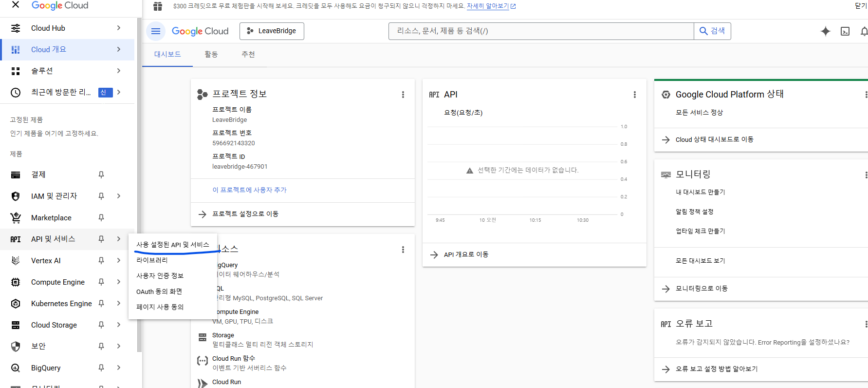Screen dimensions: 868x388
Task: Open the hamburger navigation menu button
Action: (156, 31)
